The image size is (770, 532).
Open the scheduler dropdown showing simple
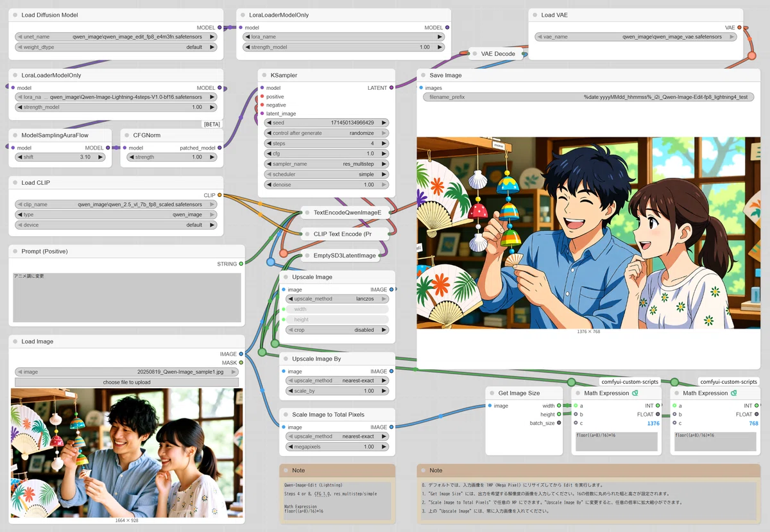327,174
